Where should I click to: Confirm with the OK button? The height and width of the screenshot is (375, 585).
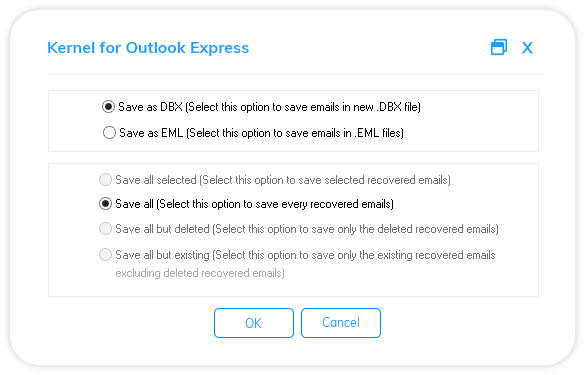254,323
